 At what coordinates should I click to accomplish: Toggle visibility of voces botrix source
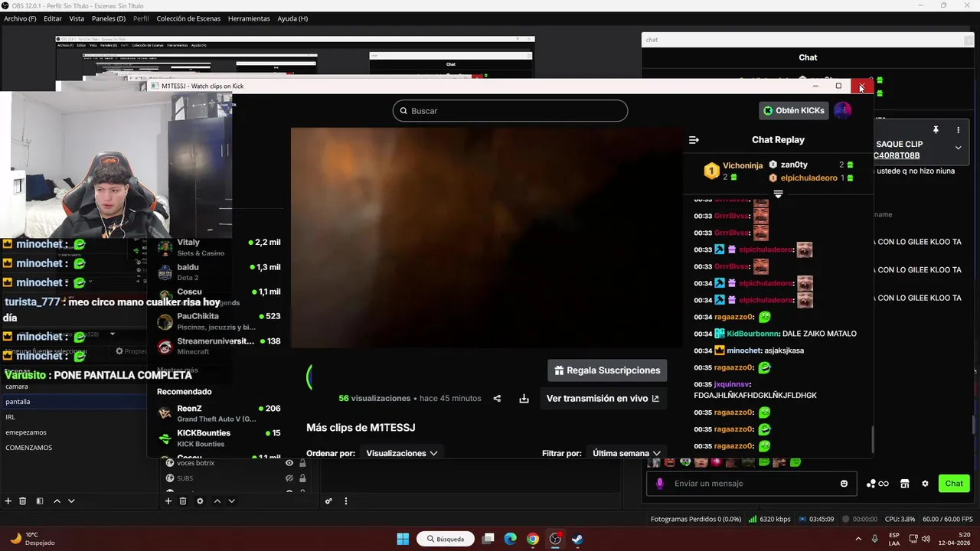pyautogui.click(x=289, y=463)
